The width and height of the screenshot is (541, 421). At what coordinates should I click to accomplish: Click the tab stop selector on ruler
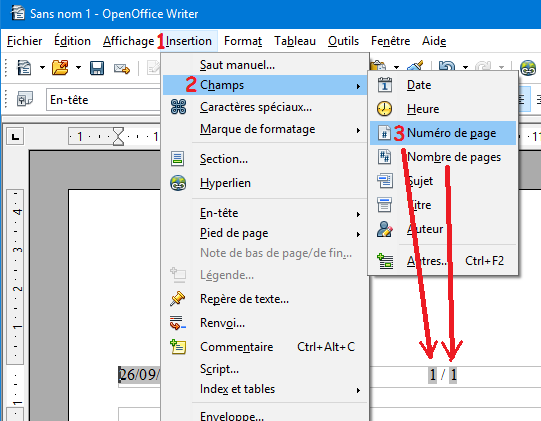point(15,136)
